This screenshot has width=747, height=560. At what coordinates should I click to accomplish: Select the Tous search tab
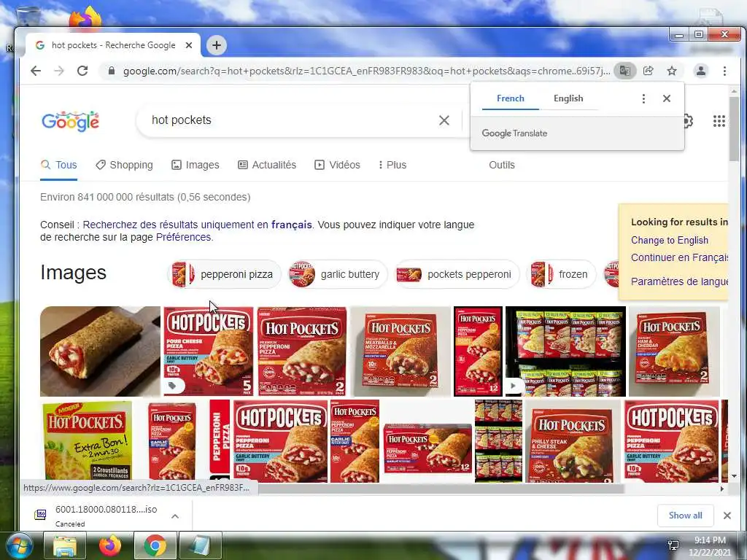point(58,166)
